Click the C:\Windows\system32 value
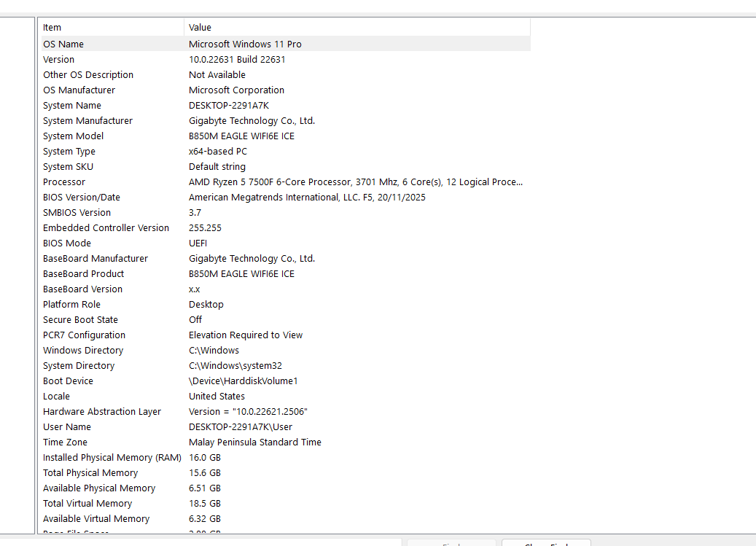The width and height of the screenshot is (756, 546). click(x=235, y=366)
